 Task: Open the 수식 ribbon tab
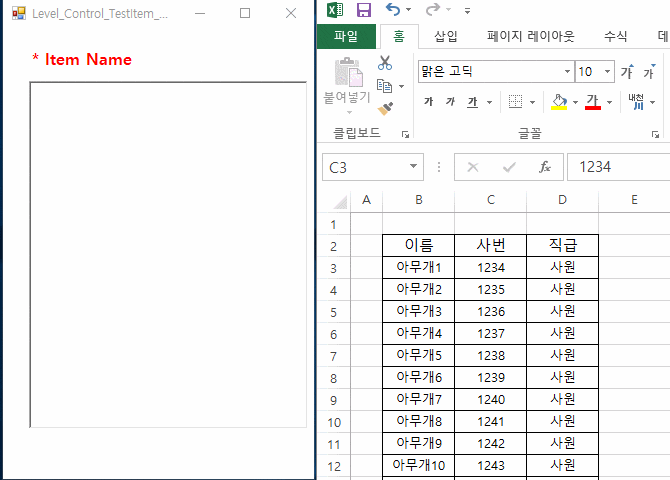pyautogui.click(x=615, y=36)
